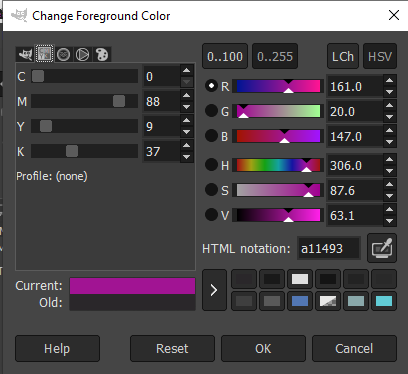Image resolution: width=408 pixels, height=374 pixels.
Task: Open the Watercolor selector tab
Action: [63, 54]
